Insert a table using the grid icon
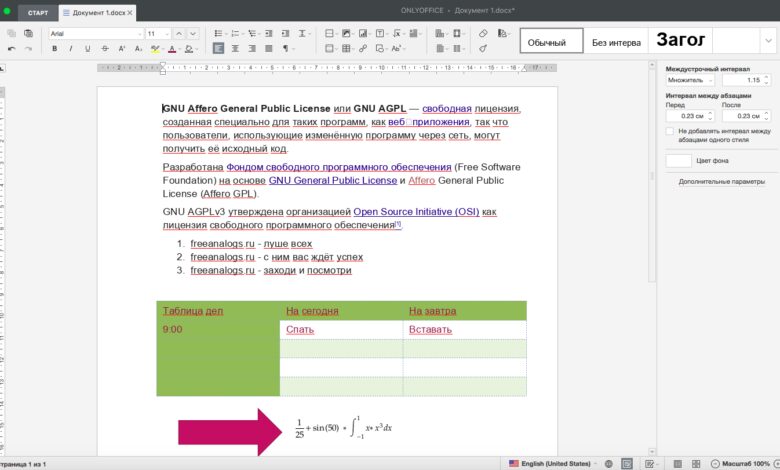 point(346,49)
